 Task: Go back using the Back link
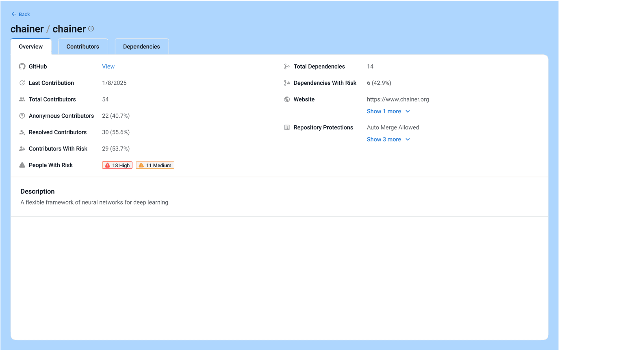point(21,14)
